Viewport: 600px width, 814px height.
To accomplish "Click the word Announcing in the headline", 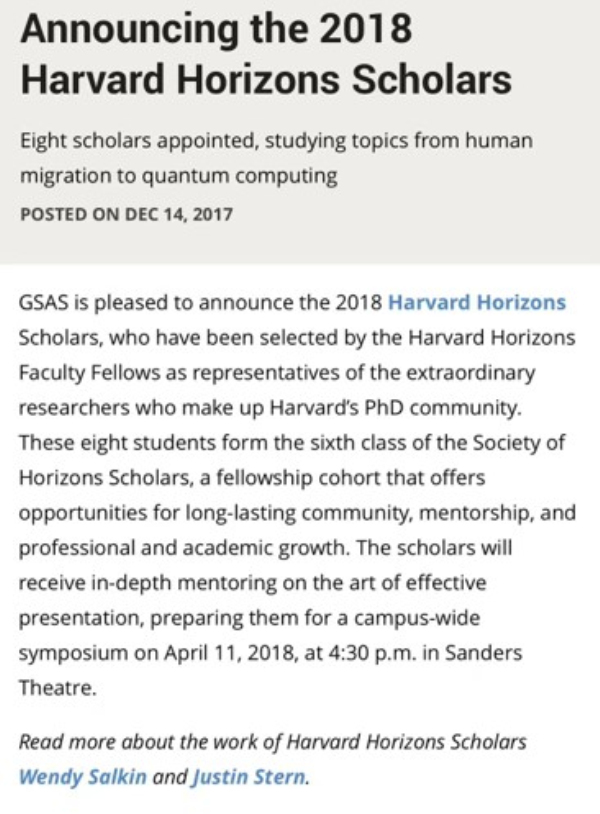I will [130, 31].
